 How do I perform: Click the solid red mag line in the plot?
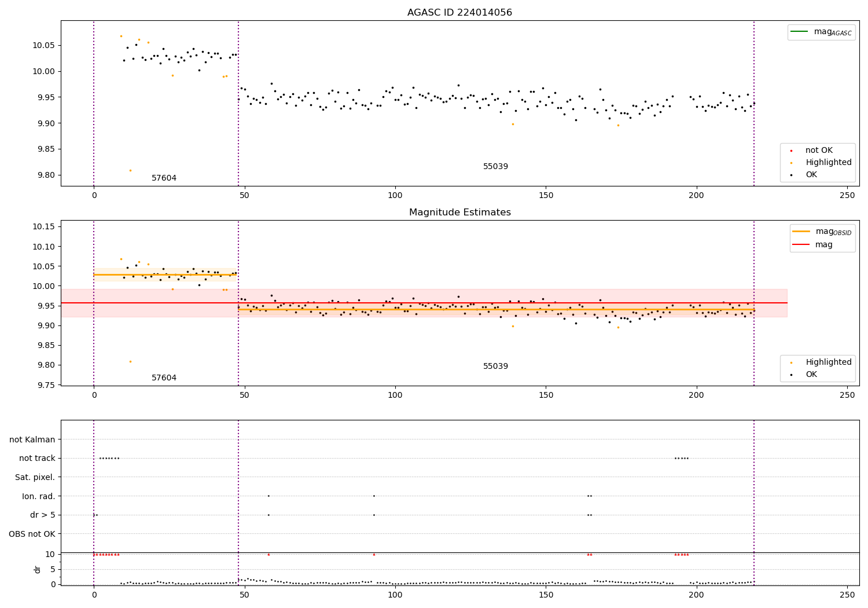(424, 303)
